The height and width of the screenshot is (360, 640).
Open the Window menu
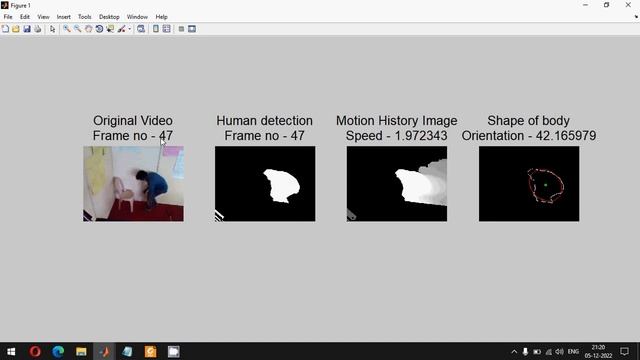pos(137,17)
